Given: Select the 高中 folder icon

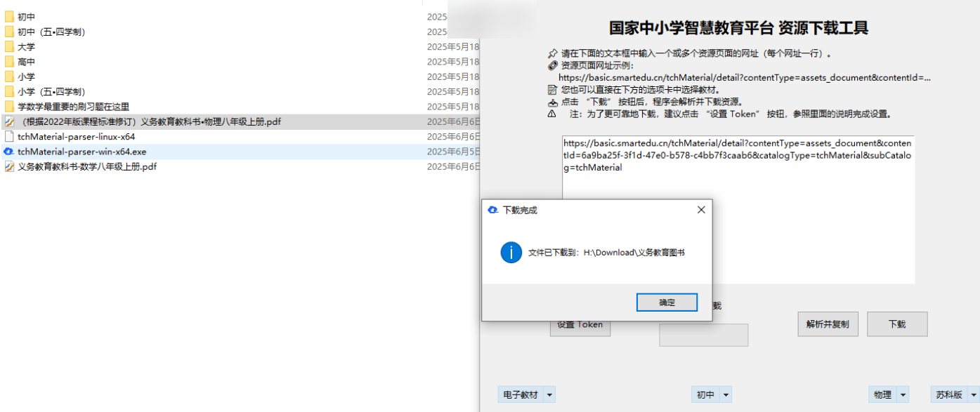Looking at the screenshot, I should pos(9,62).
